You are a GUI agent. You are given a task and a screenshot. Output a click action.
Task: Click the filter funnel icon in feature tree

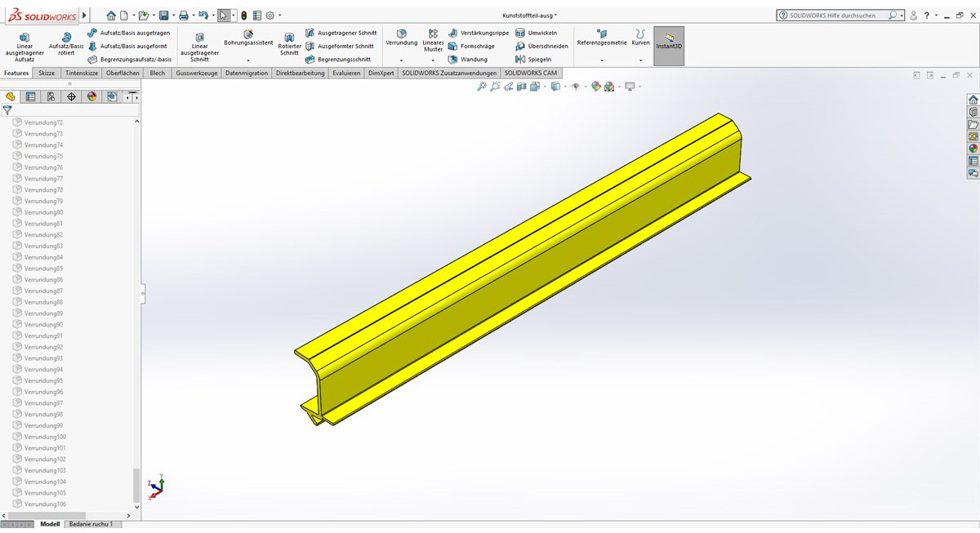7,110
